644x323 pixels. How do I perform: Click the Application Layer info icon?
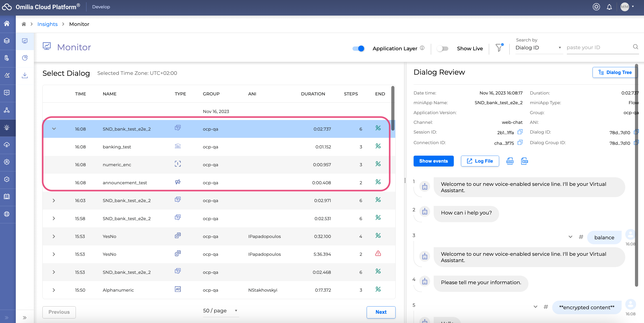tap(422, 48)
